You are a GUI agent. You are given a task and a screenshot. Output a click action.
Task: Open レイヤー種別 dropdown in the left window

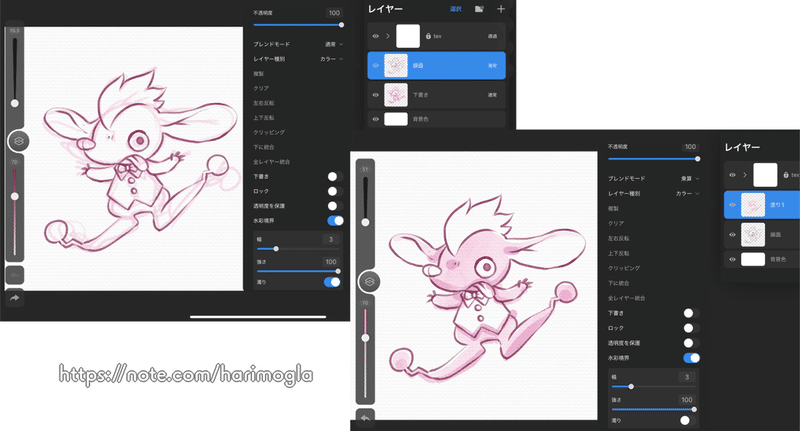point(331,59)
